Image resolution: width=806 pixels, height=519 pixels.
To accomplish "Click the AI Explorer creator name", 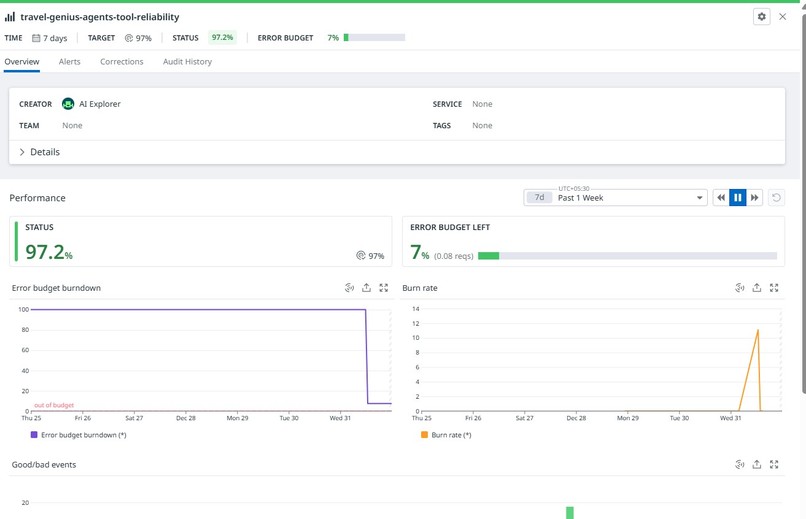I will [100, 104].
